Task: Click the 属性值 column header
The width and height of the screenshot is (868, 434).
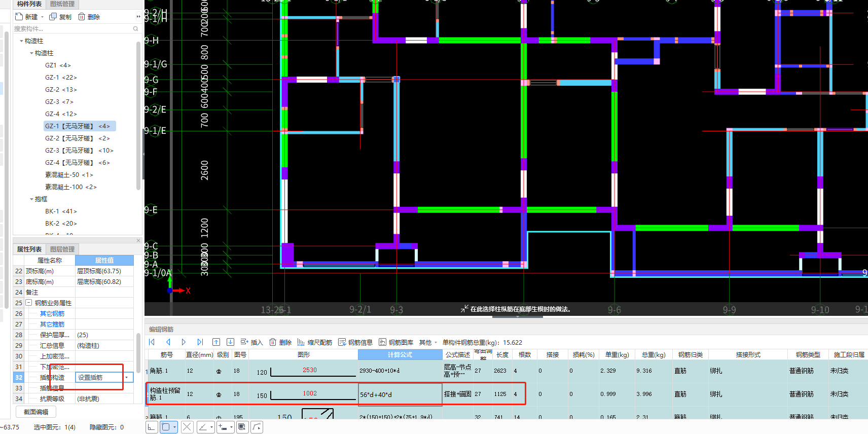Action: 104,260
